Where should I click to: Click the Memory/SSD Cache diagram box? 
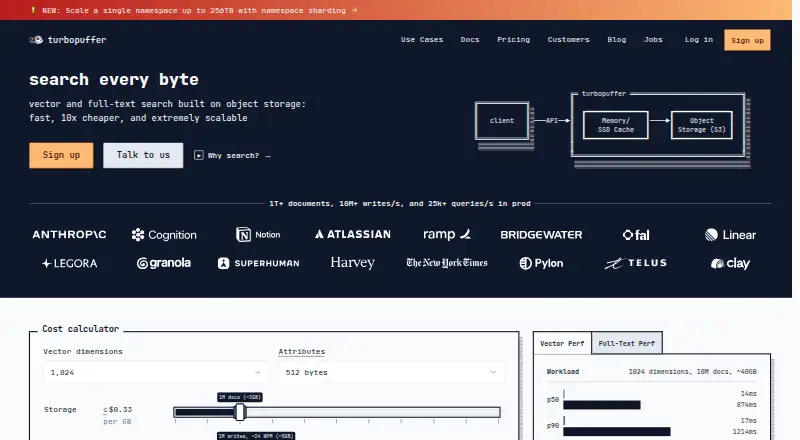click(x=616, y=125)
